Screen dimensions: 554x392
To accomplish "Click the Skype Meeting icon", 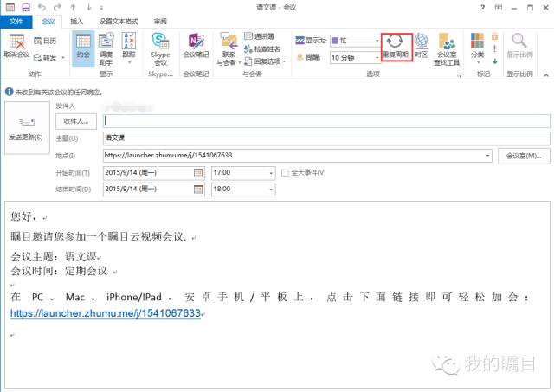I will click(x=160, y=41).
